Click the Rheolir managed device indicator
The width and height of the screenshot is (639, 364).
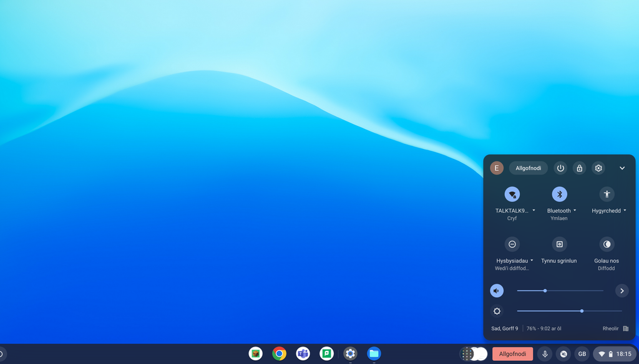click(615, 328)
